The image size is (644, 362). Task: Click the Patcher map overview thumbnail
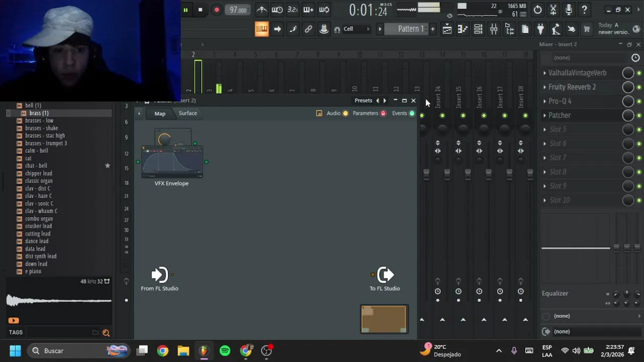point(384,319)
